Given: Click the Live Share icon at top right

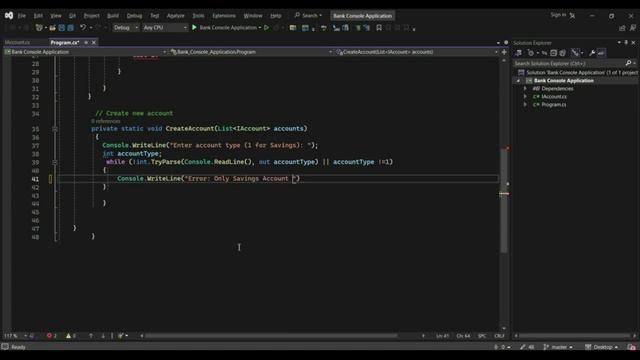Looking at the screenshot, I should point(622,28).
